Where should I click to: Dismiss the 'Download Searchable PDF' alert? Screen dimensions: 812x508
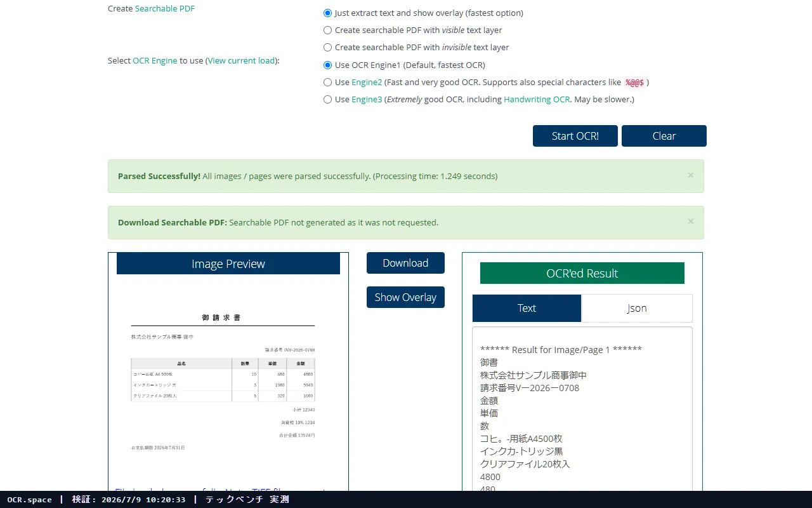tap(691, 222)
